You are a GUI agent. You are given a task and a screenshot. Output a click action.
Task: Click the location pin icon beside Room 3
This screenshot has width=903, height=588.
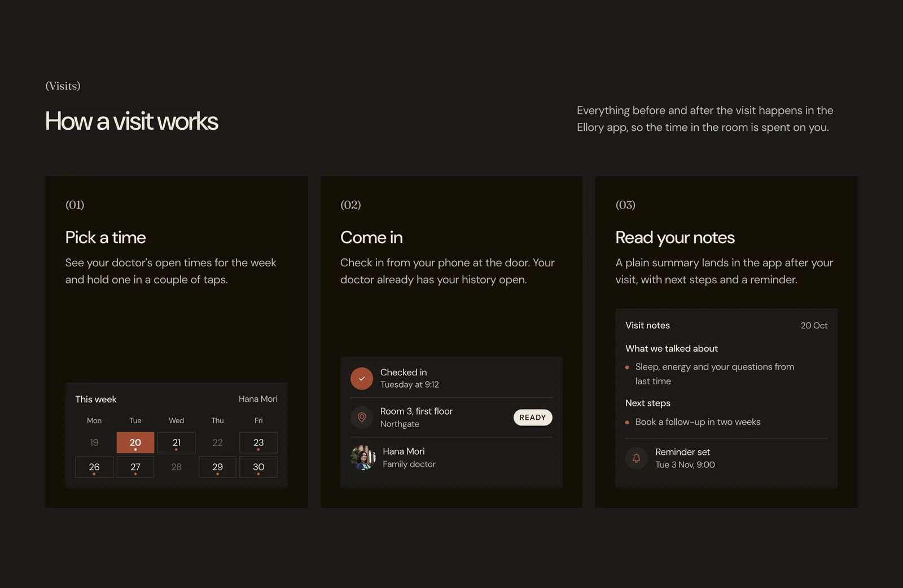tap(362, 418)
